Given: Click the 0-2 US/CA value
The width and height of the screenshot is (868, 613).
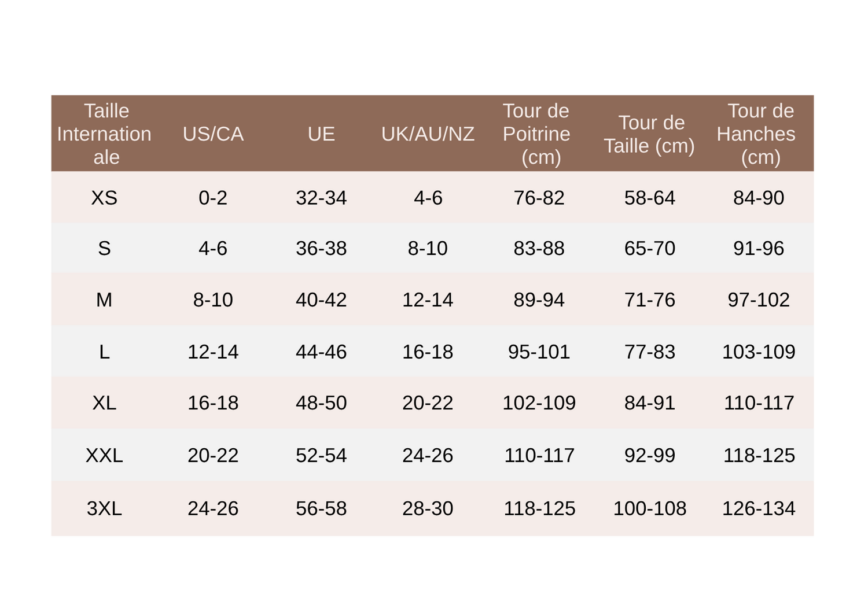Looking at the screenshot, I should [x=213, y=198].
